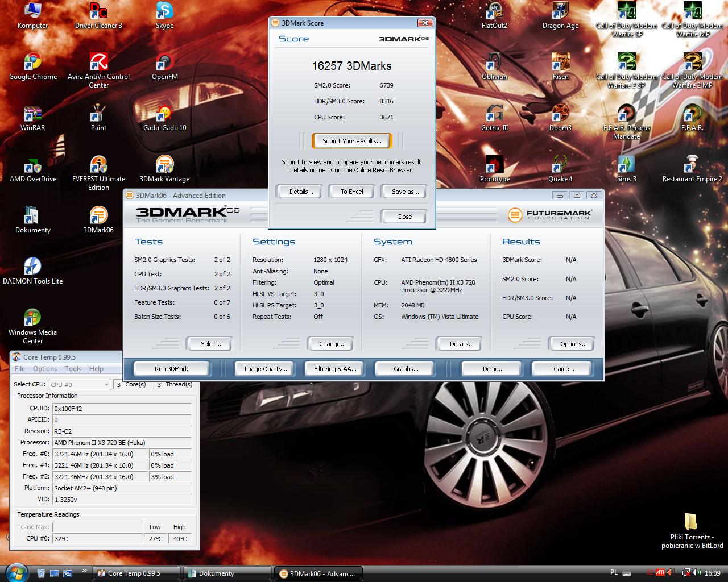728x582 pixels.
Task: Close the 3DMark Score dialog with the Close button
Action: click(x=404, y=217)
